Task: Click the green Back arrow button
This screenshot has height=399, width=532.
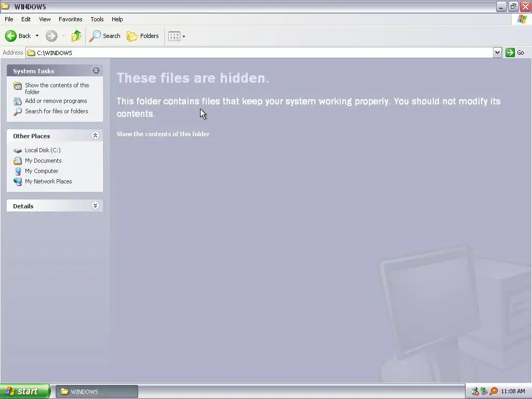Action: tap(11, 36)
